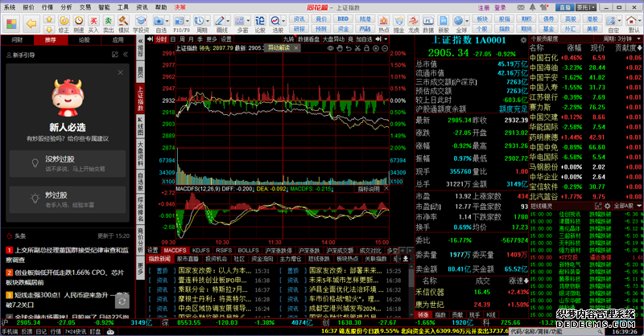644x336 pixels.
Task: Collapse left sidebar with the double chevron
Action: coord(126,55)
